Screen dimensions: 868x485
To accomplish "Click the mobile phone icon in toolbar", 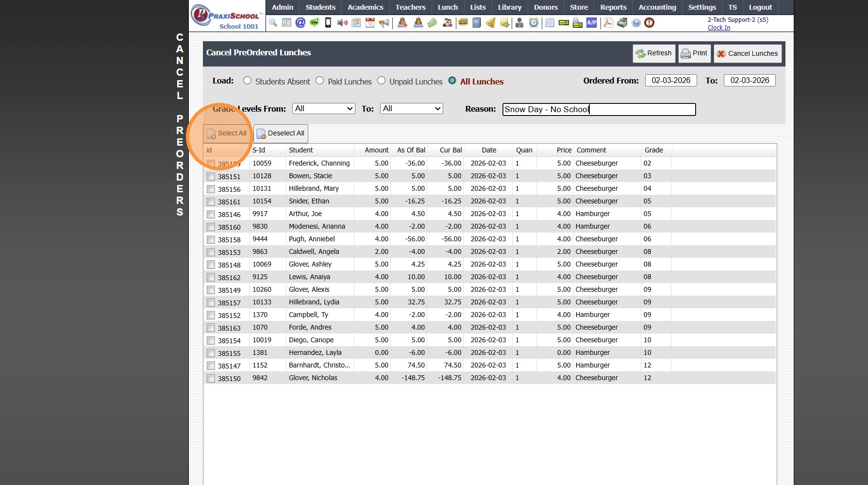I will click(x=328, y=23).
